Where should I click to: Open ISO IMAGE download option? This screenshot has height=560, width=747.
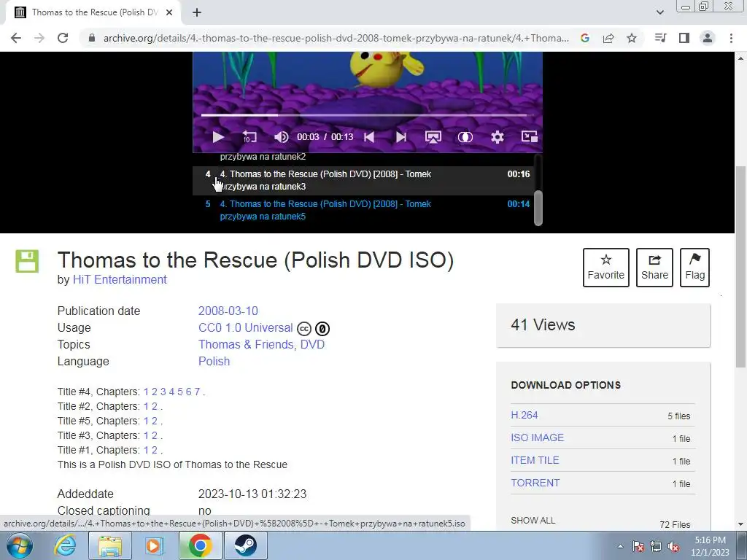pos(538,437)
